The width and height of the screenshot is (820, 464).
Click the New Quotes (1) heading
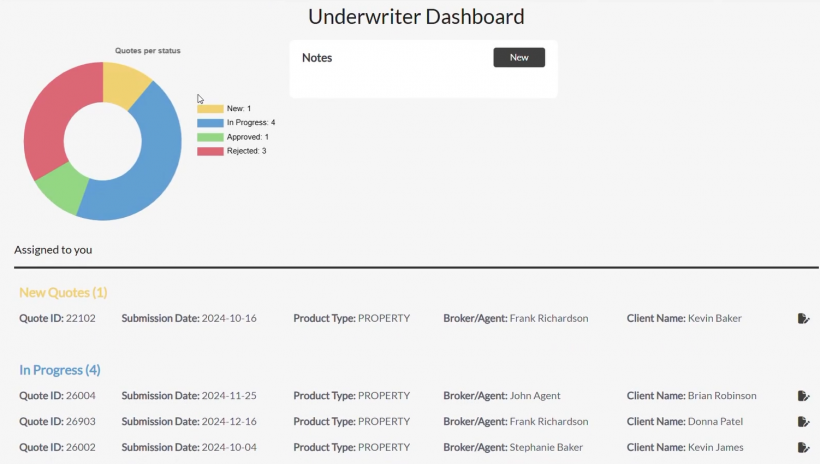[63, 292]
